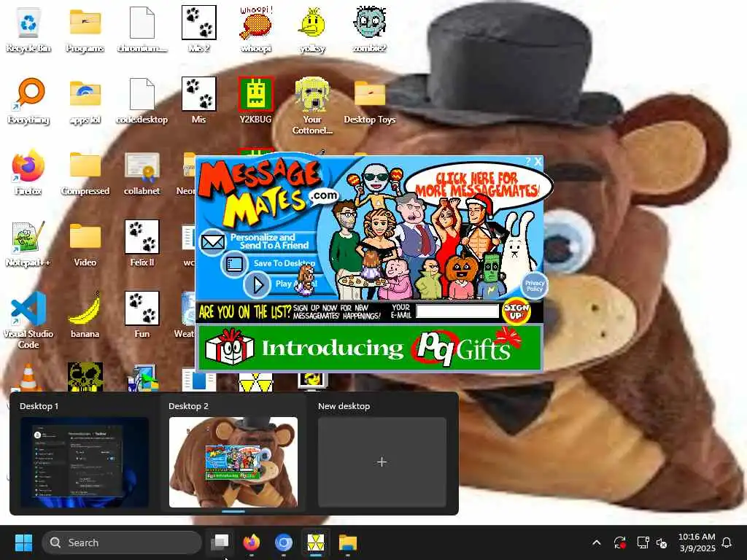Open the apps lol folder

point(85,100)
